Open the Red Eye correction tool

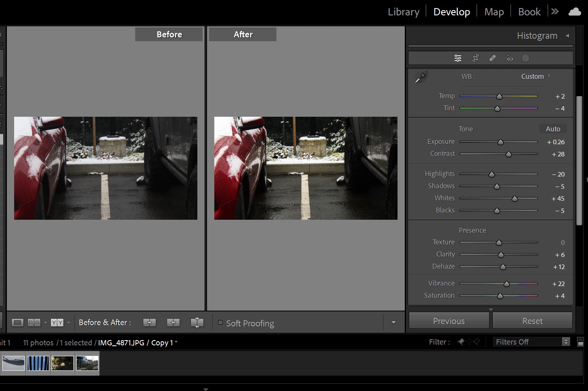tap(509, 58)
